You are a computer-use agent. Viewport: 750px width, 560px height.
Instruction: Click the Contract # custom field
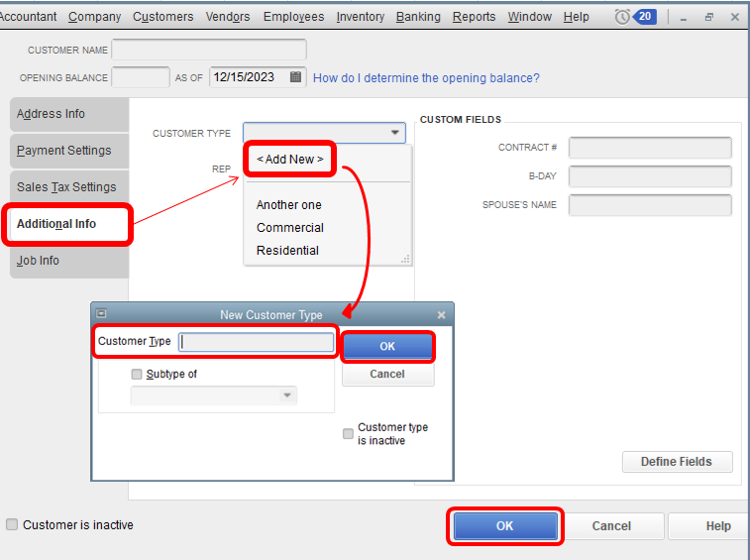pos(650,148)
